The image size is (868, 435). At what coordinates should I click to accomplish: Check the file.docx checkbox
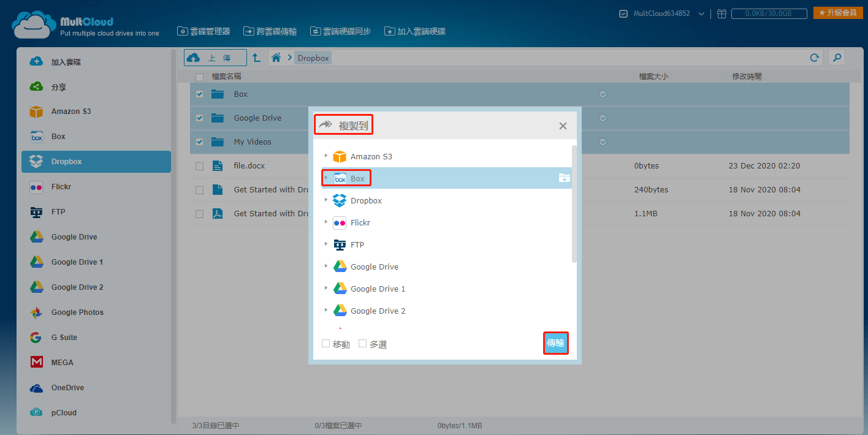[199, 166]
